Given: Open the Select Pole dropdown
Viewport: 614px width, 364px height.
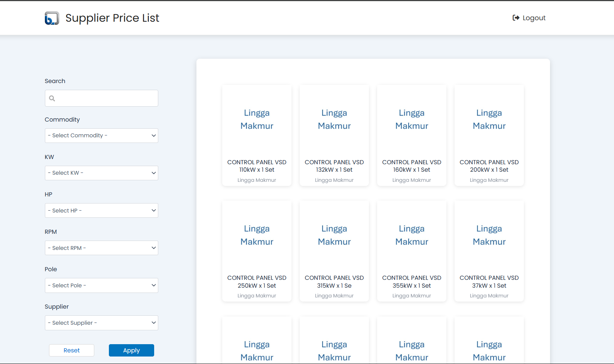Looking at the screenshot, I should click(101, 285).
